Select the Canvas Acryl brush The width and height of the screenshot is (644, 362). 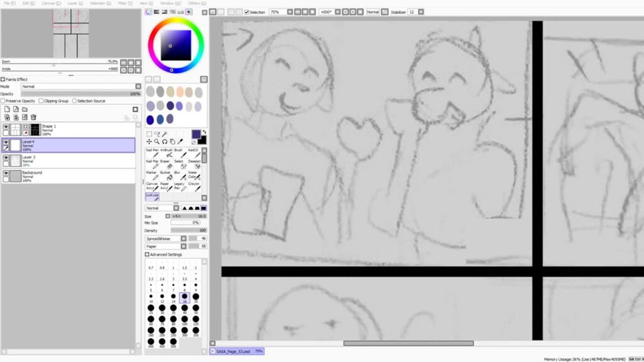pyautogui.click(x=152, y=186)
